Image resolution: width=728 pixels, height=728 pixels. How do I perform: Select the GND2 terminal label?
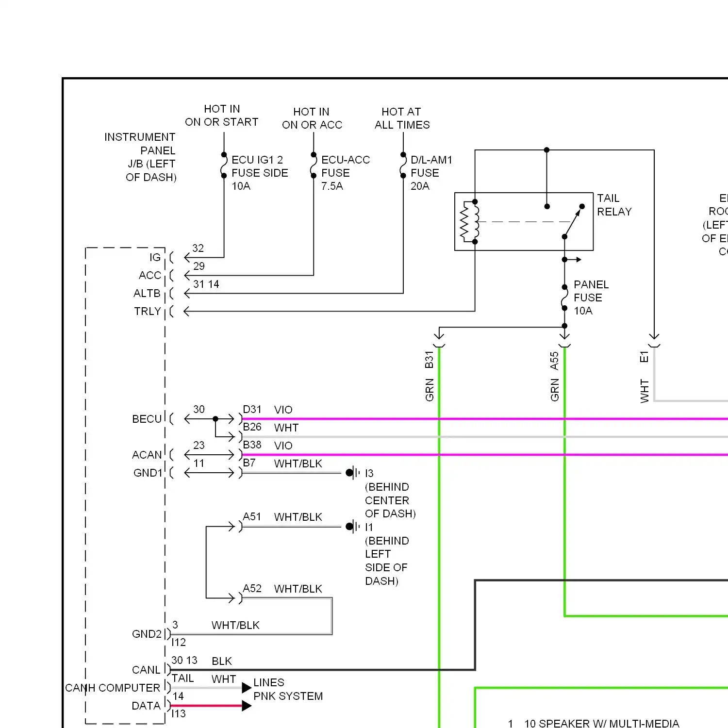click(x=147, y=634)
